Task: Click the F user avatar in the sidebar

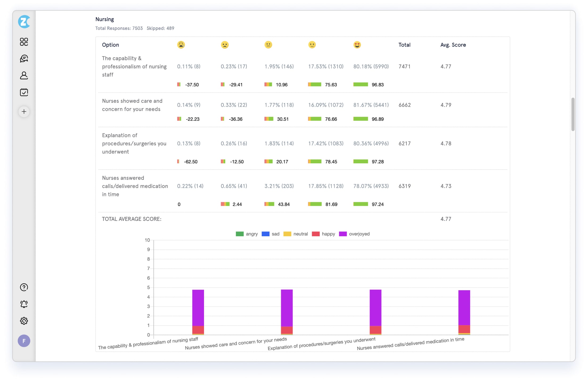Action: point(24,341)
